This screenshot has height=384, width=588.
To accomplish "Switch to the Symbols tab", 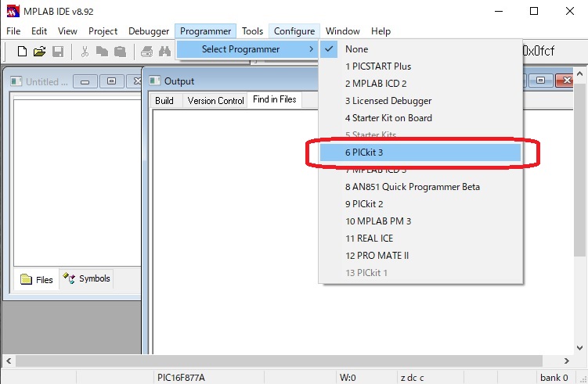I will pos(87,278).
